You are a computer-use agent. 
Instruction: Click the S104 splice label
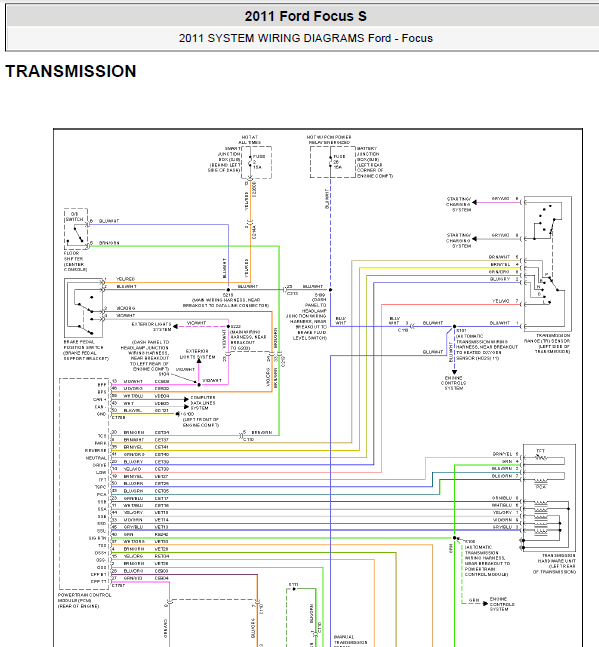click(x=164, y=374)
